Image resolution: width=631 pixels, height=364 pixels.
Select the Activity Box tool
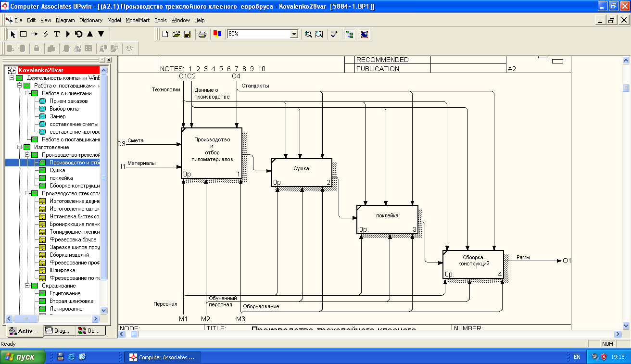[23, 34]
